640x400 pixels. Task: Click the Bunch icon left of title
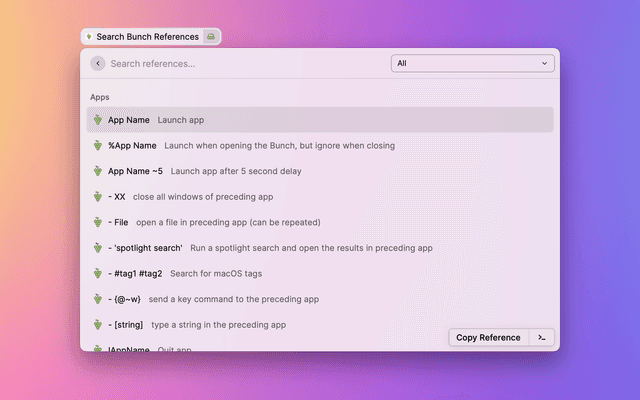click(x=90, y=37)
